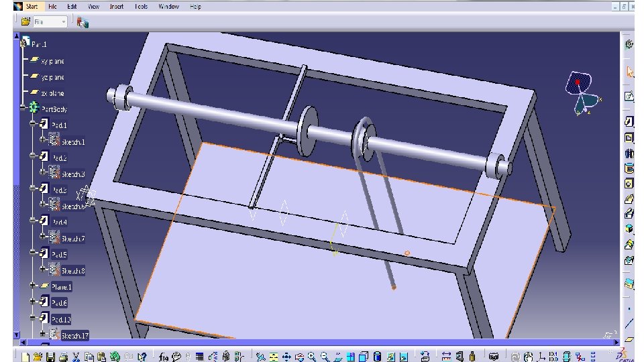
Task: Open the Tools menu
Action: (x=141, y=7)
